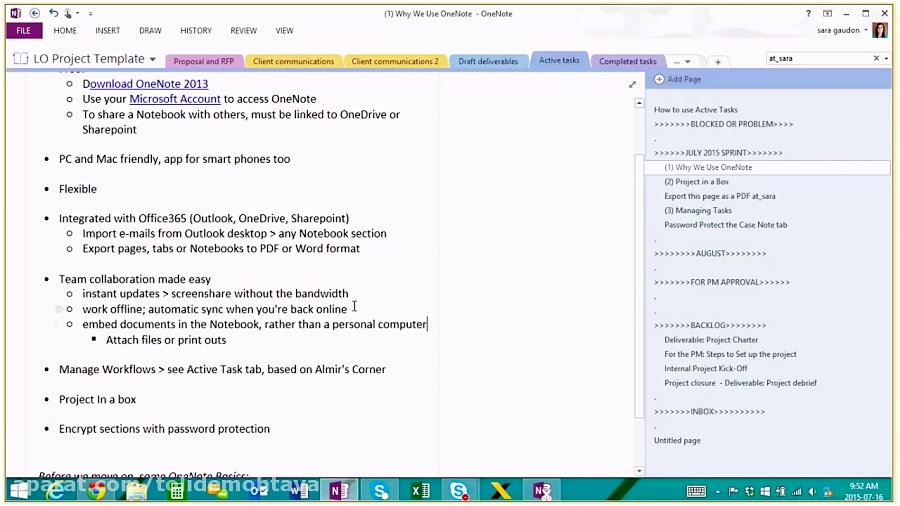Click the ribbon display options icon

[x=827, y=13]
